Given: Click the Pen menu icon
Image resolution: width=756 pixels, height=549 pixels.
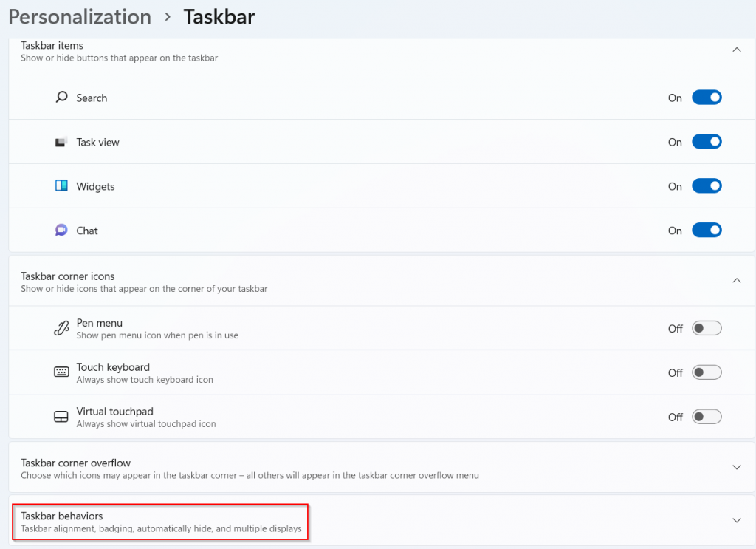Looking at the screenshot, I should tap(61, 328).
